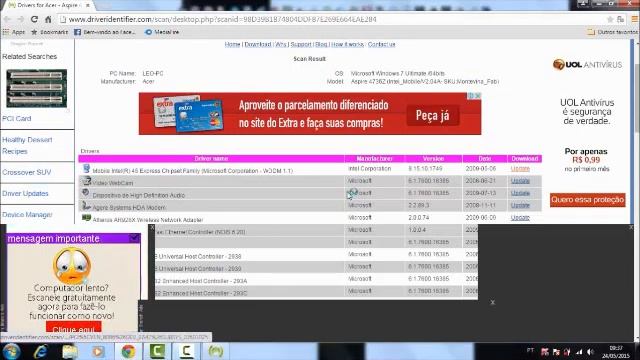The height and width of the screenshot is (360, 640).
Task: Click the Manufacturer column header
Action: [x=374, y=158]
